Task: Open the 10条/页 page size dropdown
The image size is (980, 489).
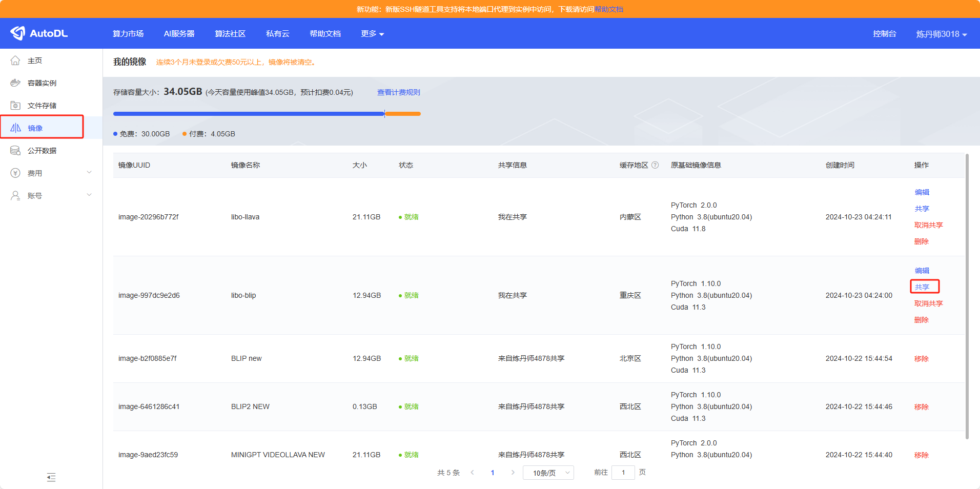Action: tap(548, 473)
